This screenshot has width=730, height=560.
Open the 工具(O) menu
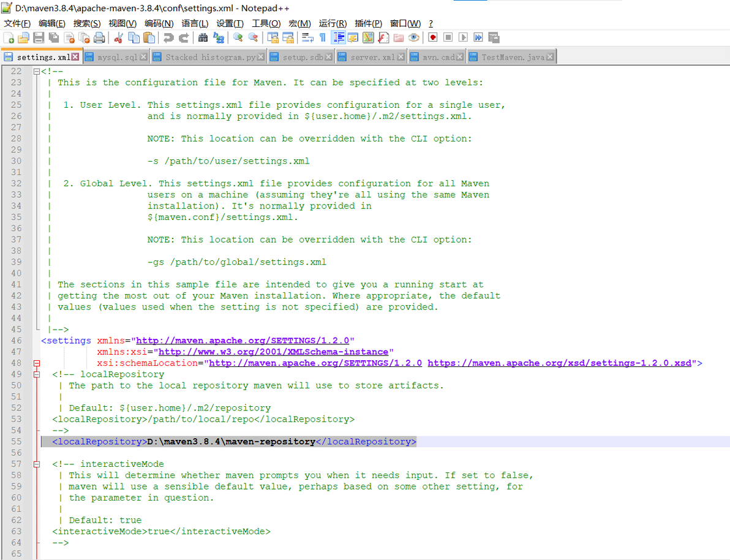pyautogui.click(x=266, y=23)
